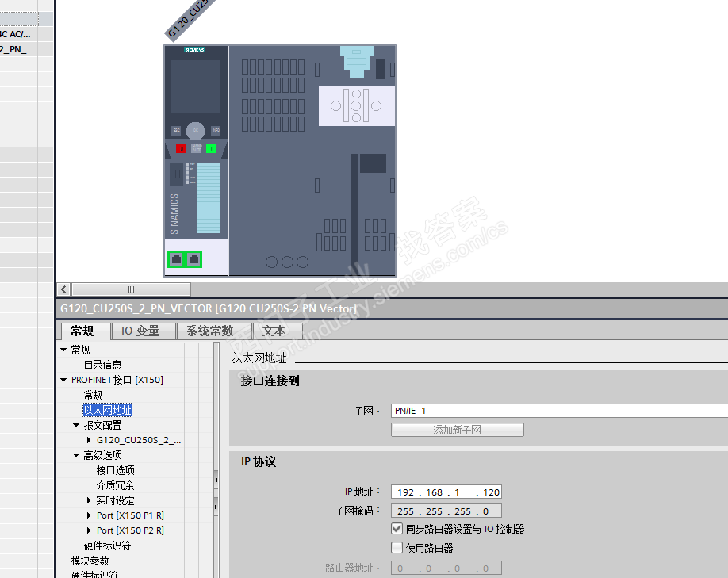Image resolution: width=728 pixels, height=578 pixels.
Task: Click the green start button on the drive panel
Action: tap(211, 148)
